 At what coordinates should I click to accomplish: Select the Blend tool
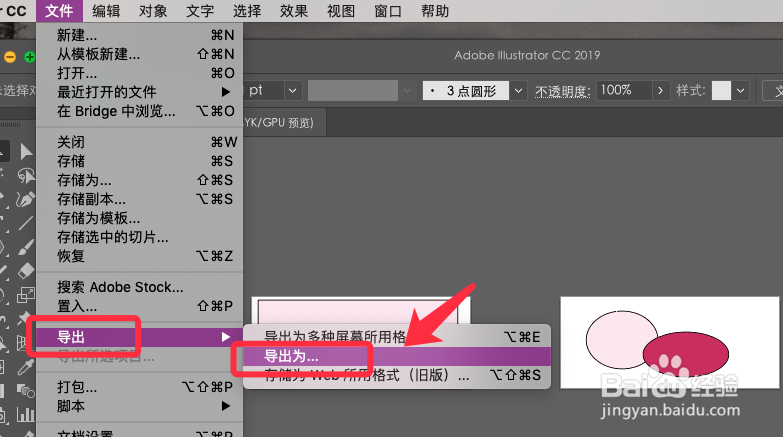26,391
